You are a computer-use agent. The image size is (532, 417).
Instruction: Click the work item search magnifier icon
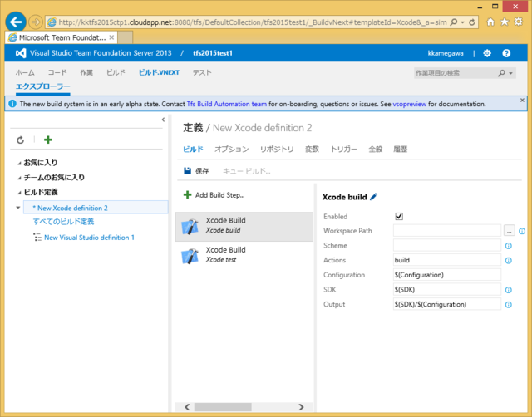[501, 73]
